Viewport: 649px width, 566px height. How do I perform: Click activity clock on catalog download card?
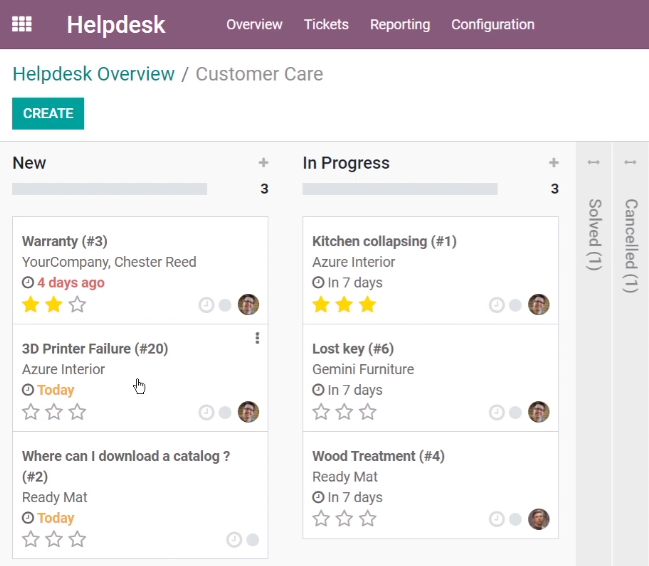coord(234,540)
